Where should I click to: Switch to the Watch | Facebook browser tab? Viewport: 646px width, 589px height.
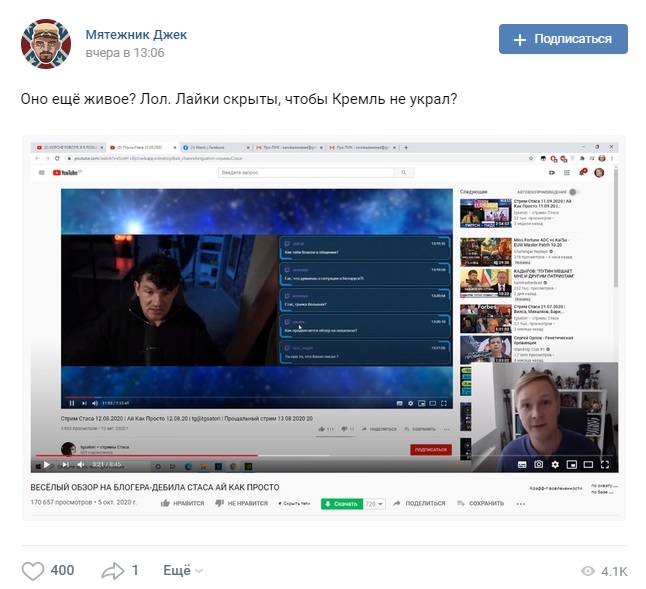(216, 147)
